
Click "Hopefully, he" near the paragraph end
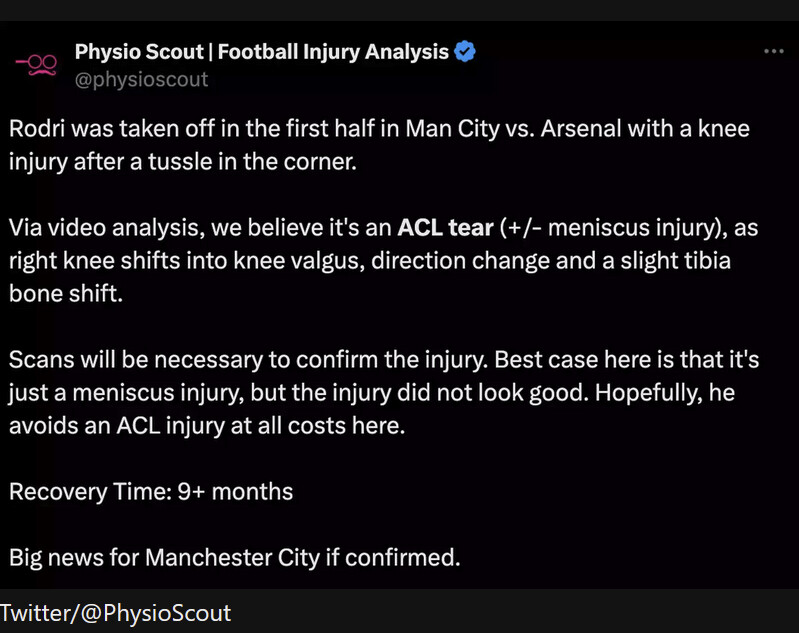[x=665, y=393]
